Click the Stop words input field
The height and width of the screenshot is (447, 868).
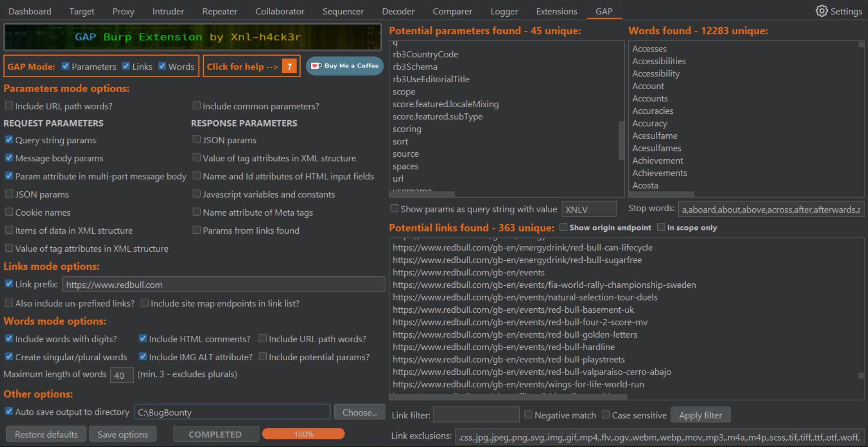[771, 209]
